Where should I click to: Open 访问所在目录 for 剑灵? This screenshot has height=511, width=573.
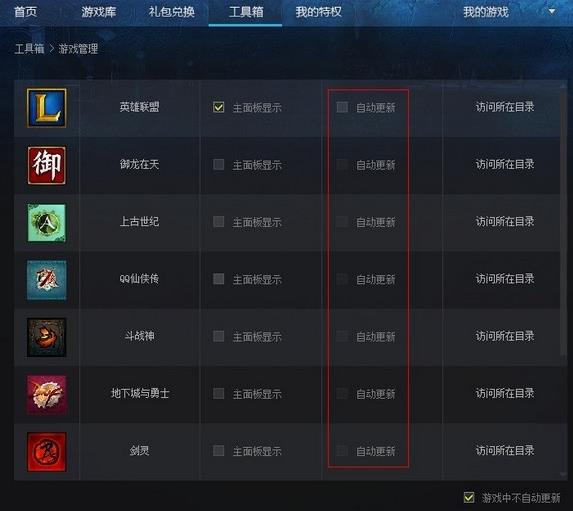coord(505,450)
